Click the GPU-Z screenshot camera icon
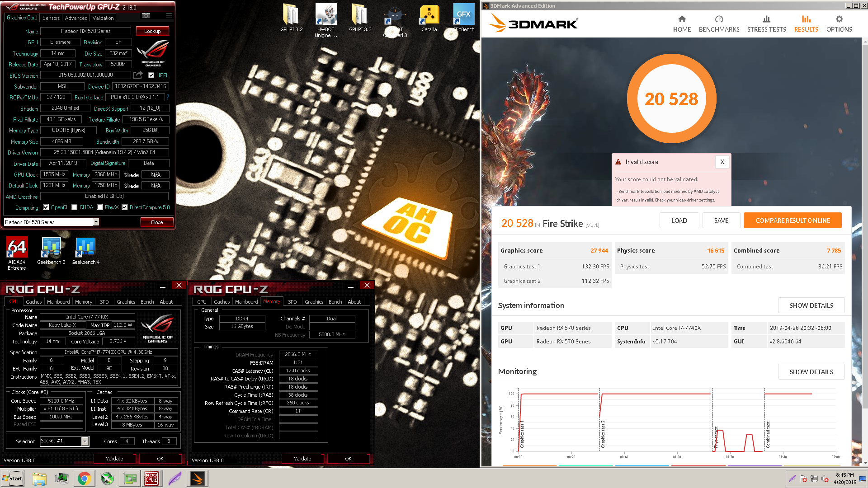Screen dimensions: 868x488 point(146,15)
